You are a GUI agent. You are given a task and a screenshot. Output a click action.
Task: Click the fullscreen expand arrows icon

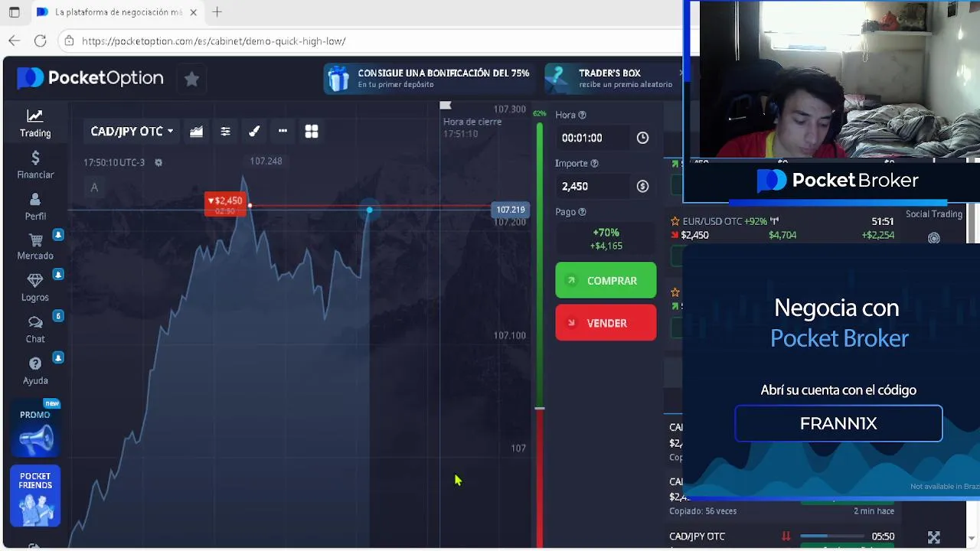coord(933,538)
